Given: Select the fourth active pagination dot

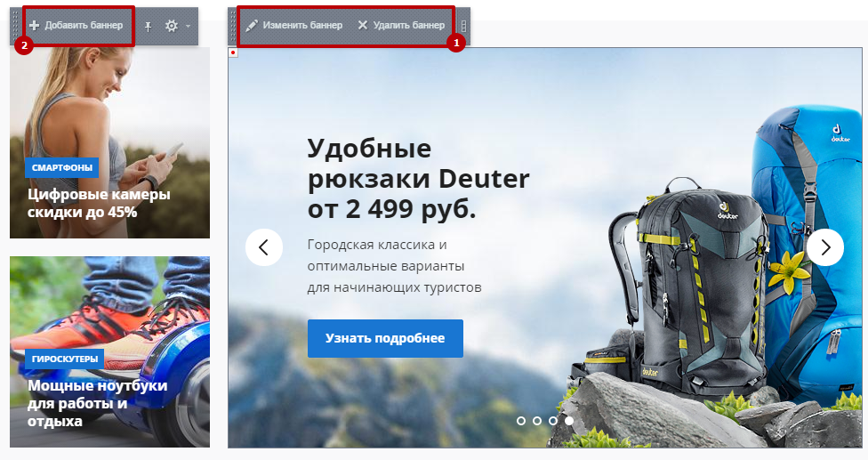Looking at the screenshot, I should 569,421.
